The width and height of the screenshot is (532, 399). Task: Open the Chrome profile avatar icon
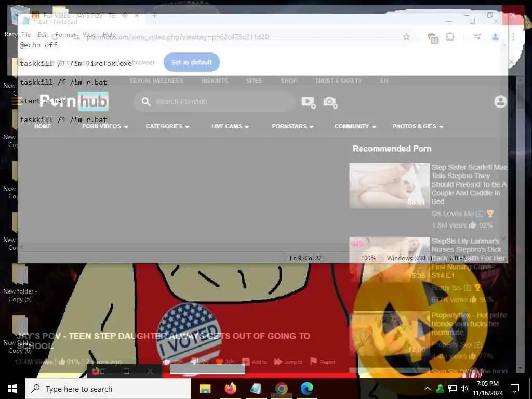[x=495, y=37]
